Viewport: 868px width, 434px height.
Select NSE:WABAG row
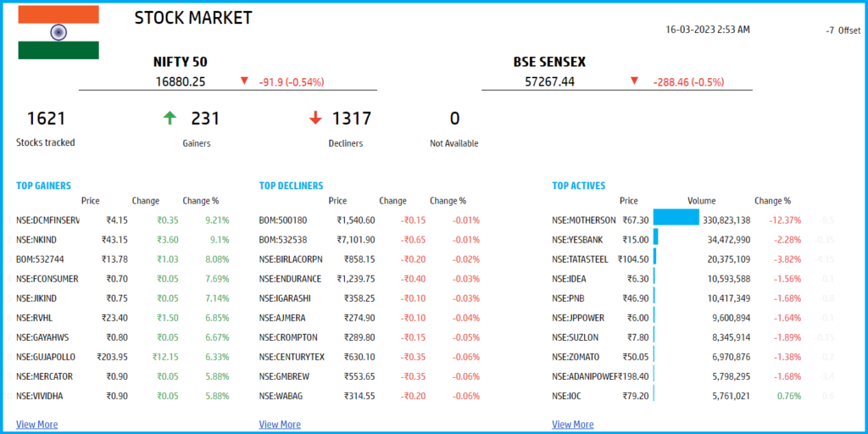click(370, 396)
